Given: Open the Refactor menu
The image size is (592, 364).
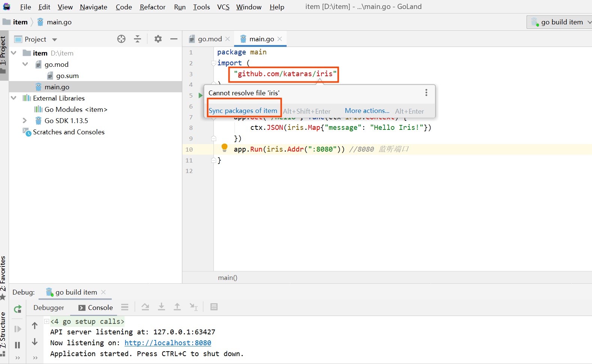Looking at the screenshot, I should (x=152, y=7).
